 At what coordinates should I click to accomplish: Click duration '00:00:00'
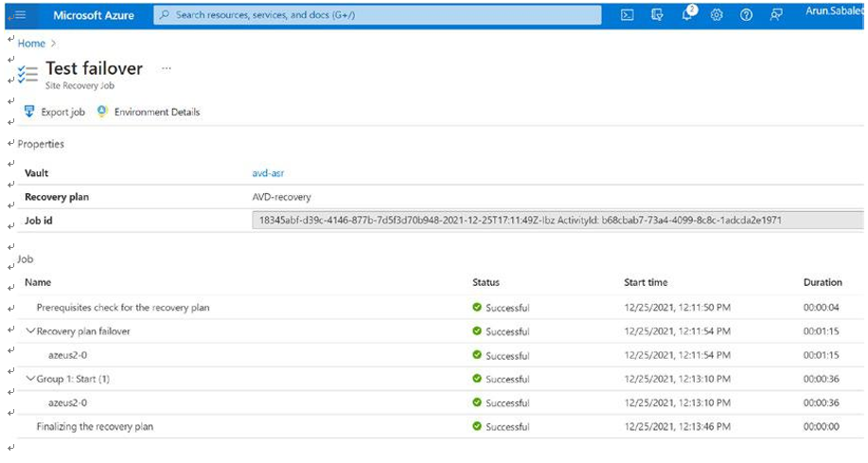coord(821,426)
